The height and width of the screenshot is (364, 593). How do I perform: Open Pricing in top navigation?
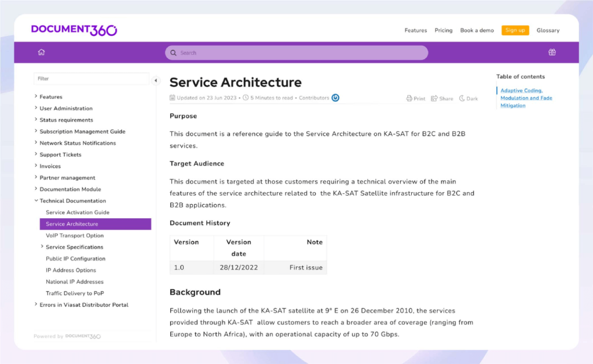[443, 30]
